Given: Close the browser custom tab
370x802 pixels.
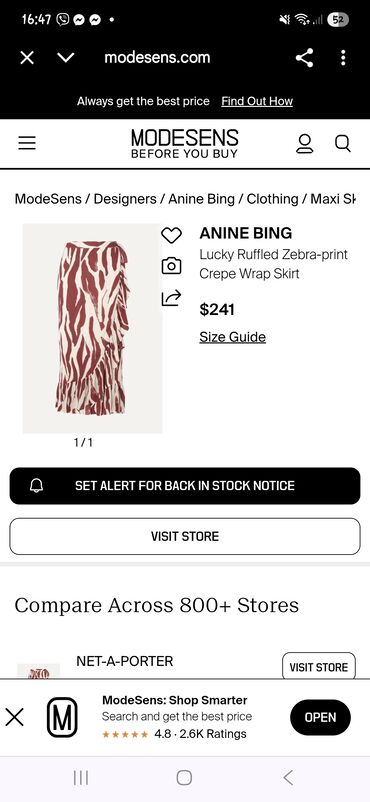Looking at the screenshot, I should click(27, 58).
